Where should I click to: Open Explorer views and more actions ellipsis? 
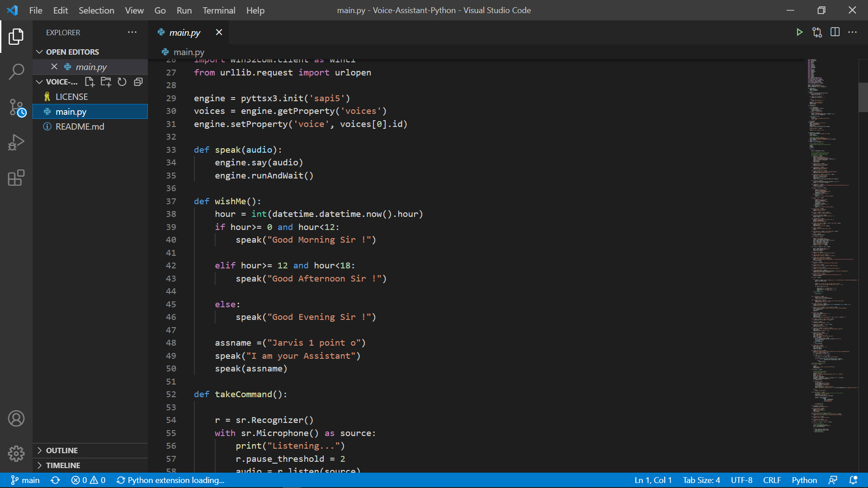pyautogui.click(x=132, y=32)
